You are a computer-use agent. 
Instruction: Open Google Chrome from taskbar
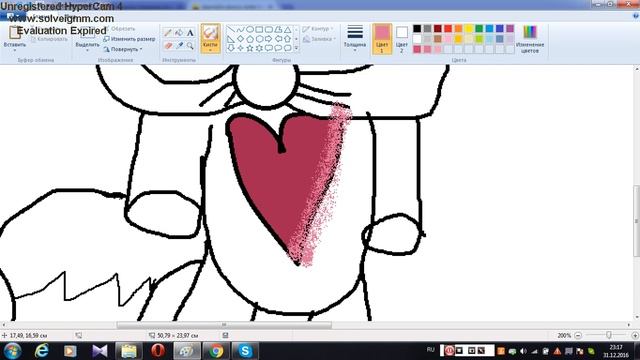coord(216,351)
